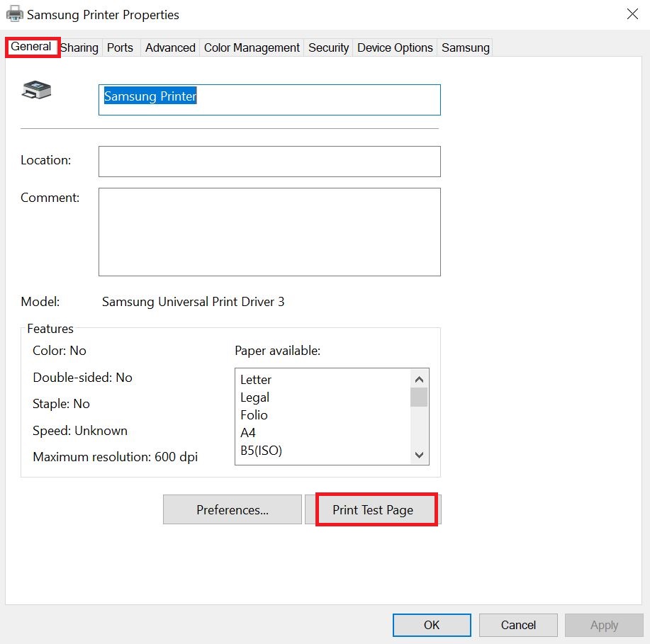Screen dimensions: 650x644
Task: Click the printer icon in title bar
Action: (x=14, y=14)
